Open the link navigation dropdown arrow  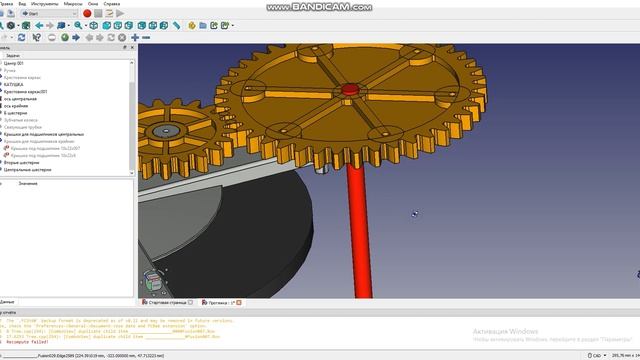pos(68,26)
